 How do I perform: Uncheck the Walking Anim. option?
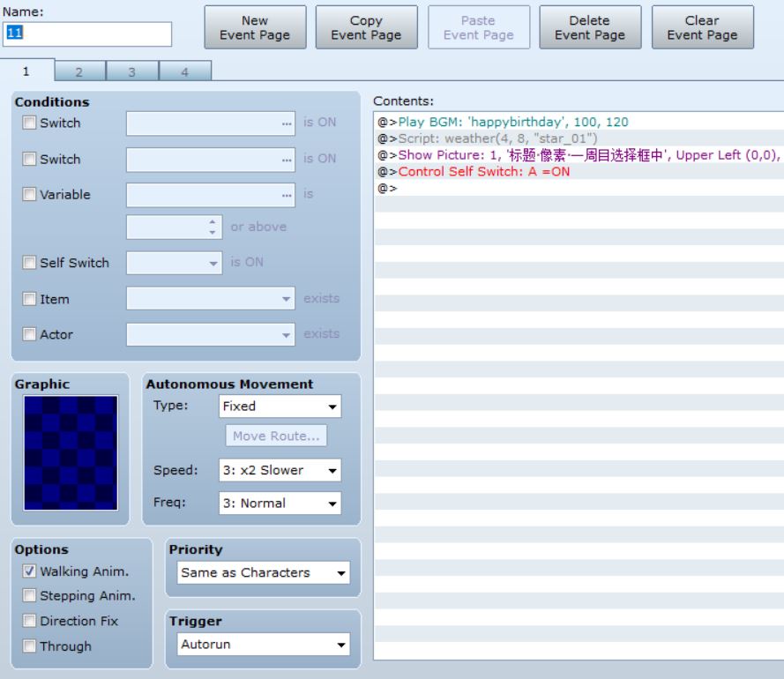tap(29, 571)
